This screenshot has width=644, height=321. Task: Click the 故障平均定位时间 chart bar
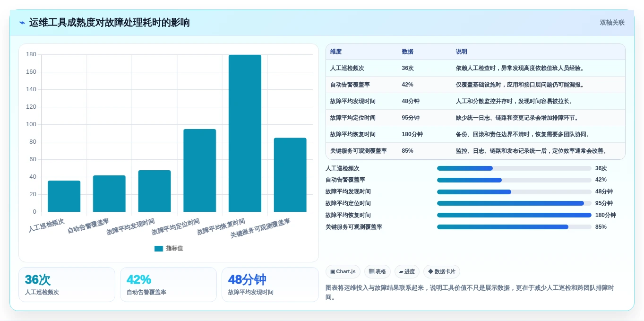click(200, 170)
